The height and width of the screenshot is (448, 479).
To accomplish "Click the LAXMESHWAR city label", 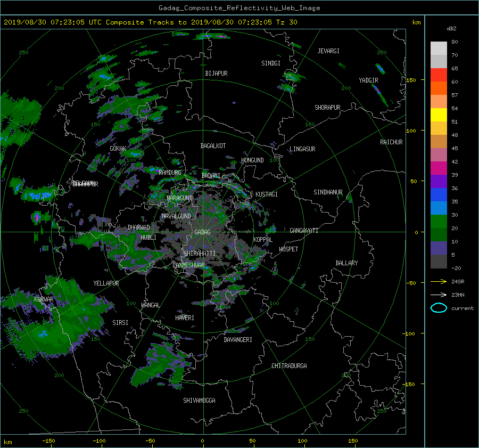I will click(188, 265).
